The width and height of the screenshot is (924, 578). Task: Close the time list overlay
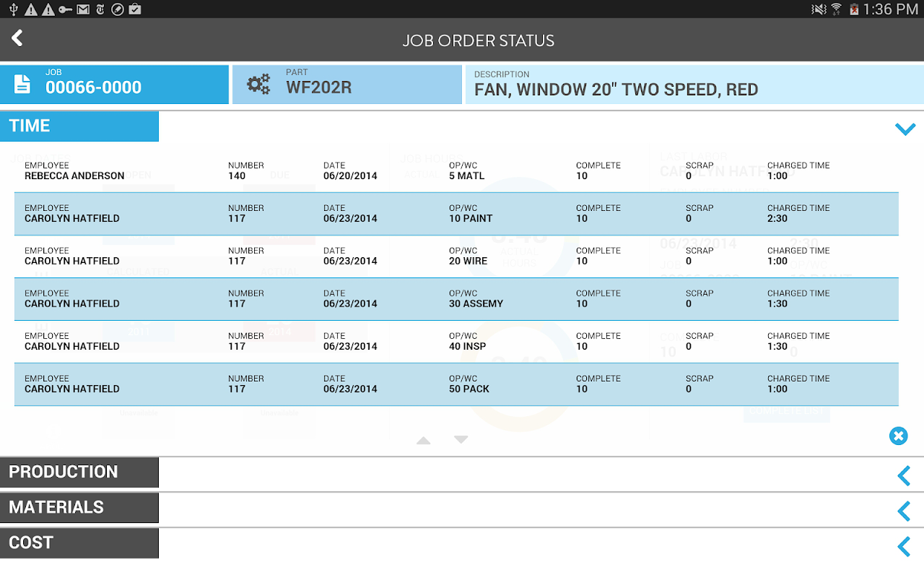pos(898,436)
